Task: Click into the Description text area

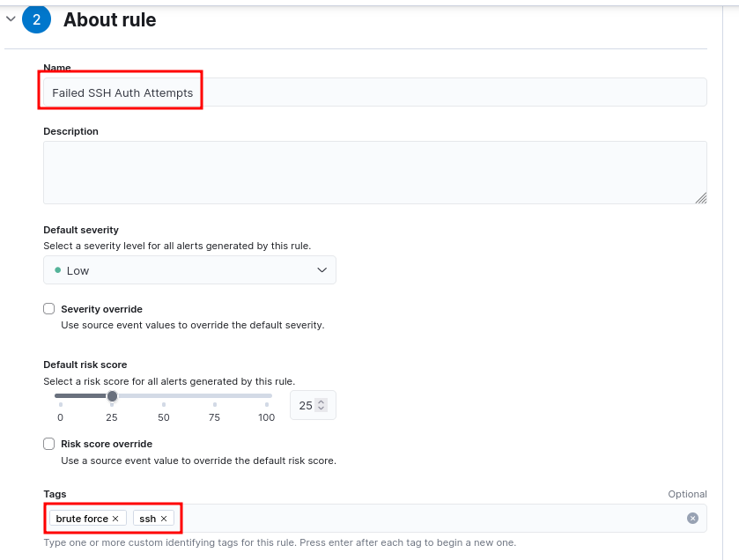Action: click(374, 173)
